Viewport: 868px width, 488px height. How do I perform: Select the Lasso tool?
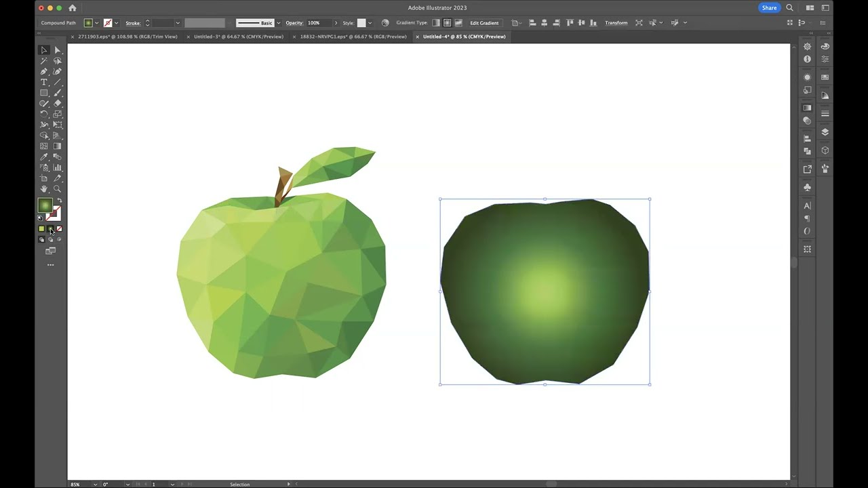point(57,60)
